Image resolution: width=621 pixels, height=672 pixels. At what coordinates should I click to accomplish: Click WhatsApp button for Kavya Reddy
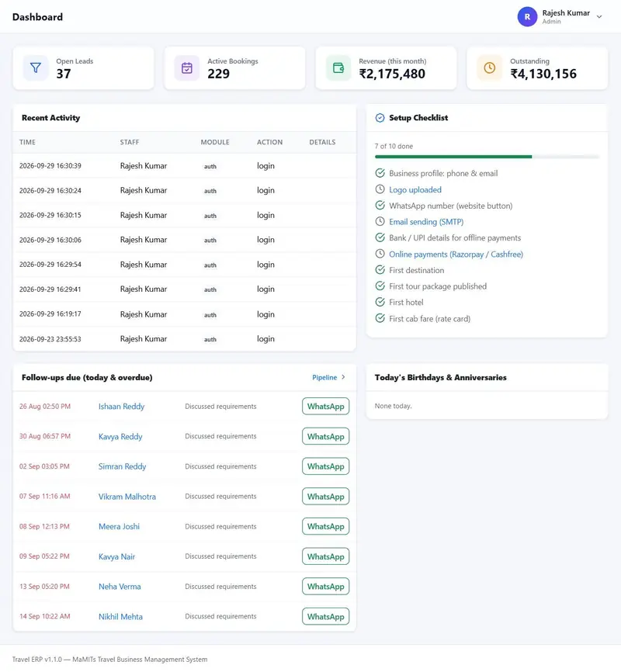tap(325, 436)
